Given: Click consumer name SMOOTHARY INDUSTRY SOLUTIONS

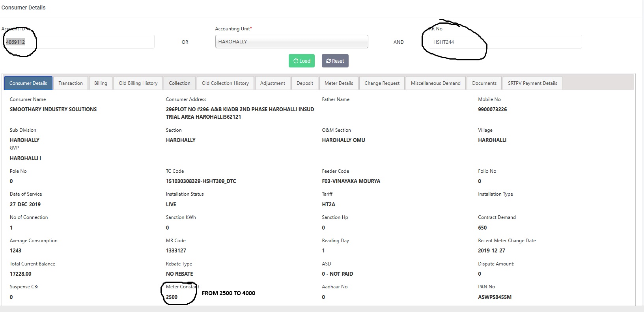Looking at the screenshot, I should [53, 109].
